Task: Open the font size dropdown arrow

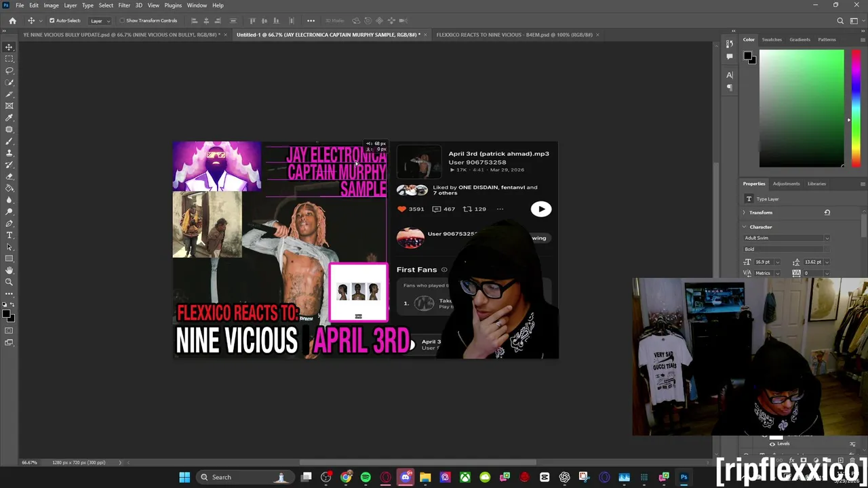Action: [777, 262]
